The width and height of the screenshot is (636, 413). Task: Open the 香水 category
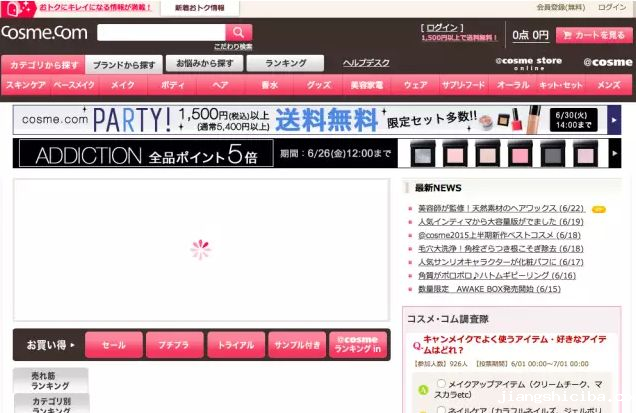coord(269,85)
